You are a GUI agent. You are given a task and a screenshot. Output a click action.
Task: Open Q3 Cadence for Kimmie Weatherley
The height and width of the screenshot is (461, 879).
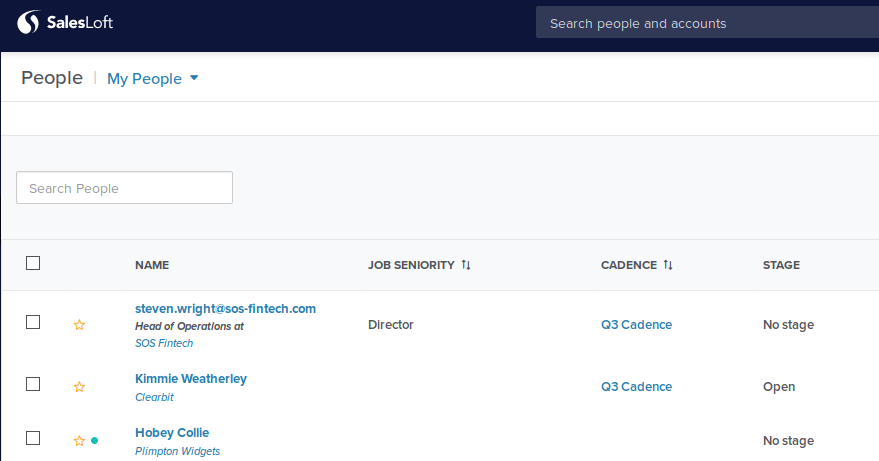tap(636, 387)
